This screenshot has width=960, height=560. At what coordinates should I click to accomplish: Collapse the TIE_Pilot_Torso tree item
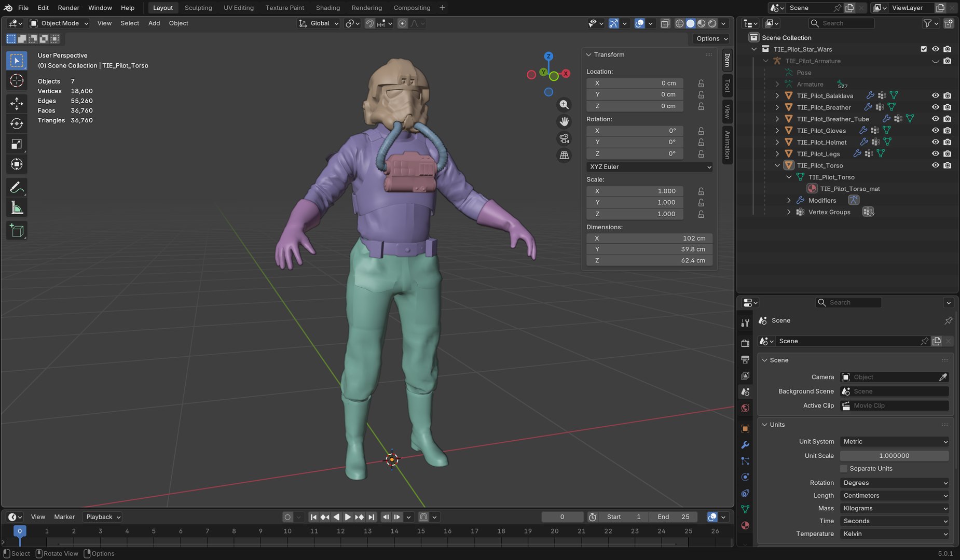tap(777, 165)
